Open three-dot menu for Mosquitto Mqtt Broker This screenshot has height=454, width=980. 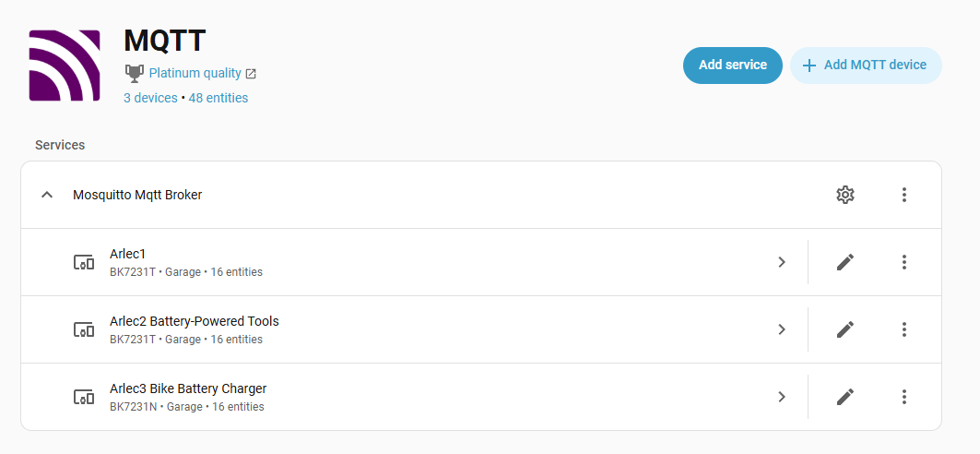[x=903, y=195]
